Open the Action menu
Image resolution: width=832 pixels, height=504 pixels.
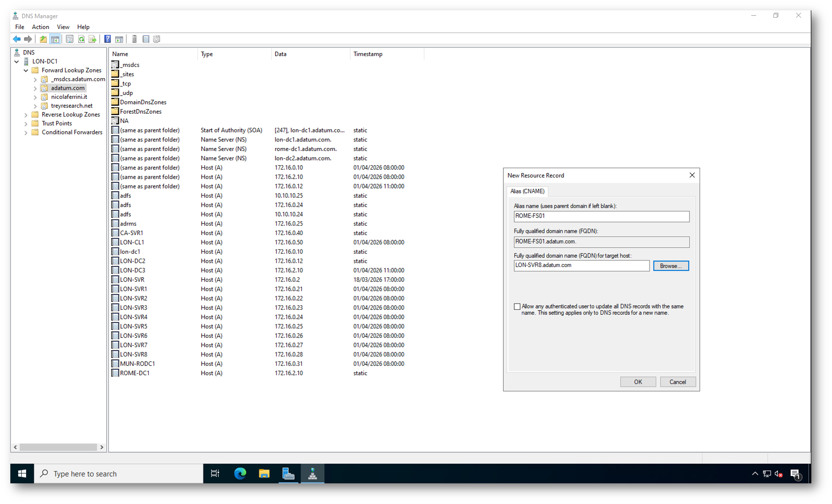[x=40, y=27]
